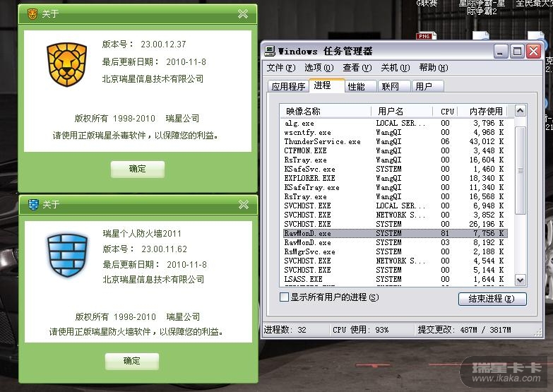Screen dimensions: 553x392
Task: Select the SVCHOST.EXE row using 5,144 K
Action: tap(395, 270)
